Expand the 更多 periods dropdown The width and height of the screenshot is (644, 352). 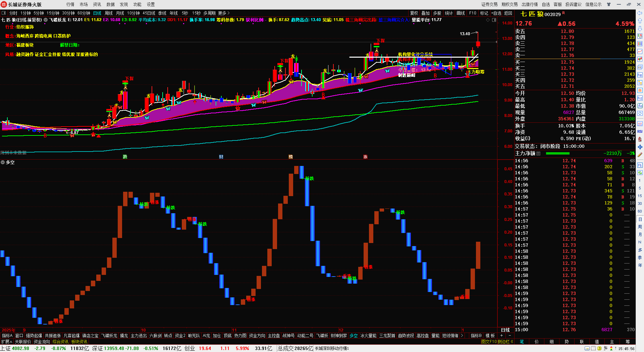coord(224,13)
